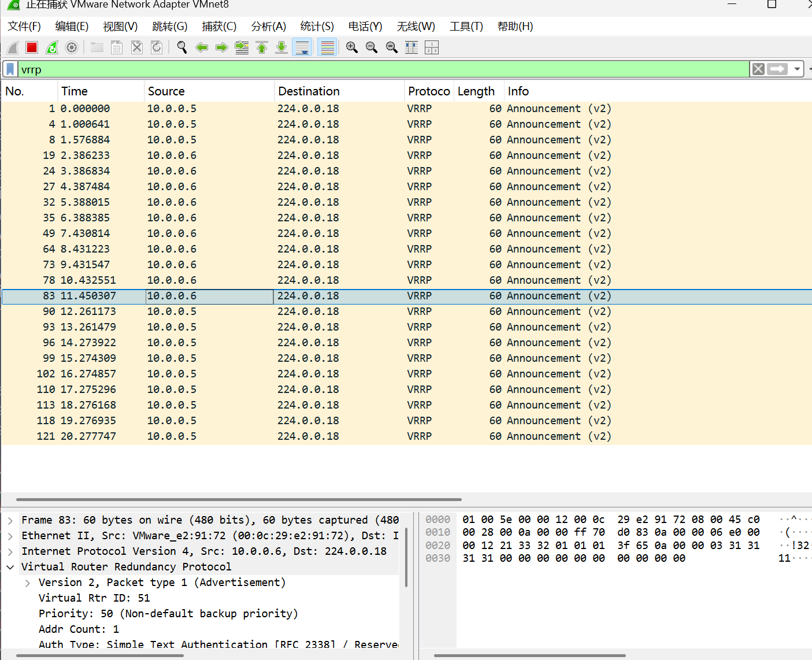Expand the Frame 83 tree node
Image resolution: width=812 pixels, height=660 pixels.
pos(10,520)
